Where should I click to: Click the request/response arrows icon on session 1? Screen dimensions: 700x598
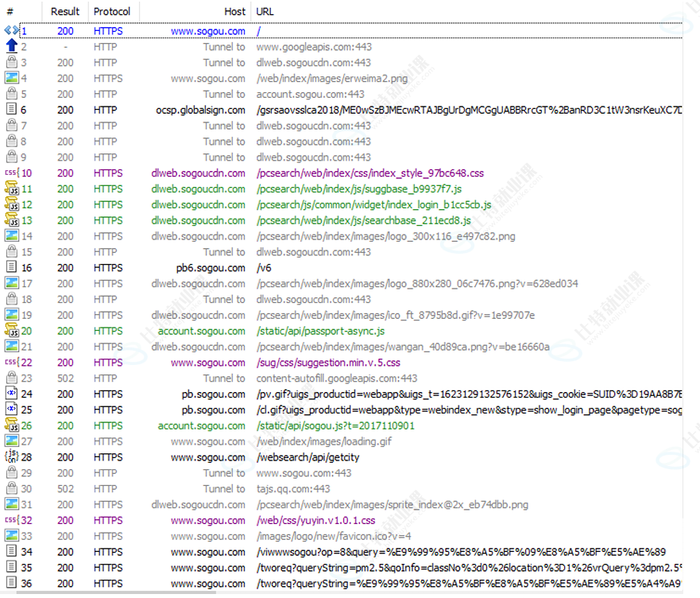click(12, 31)
